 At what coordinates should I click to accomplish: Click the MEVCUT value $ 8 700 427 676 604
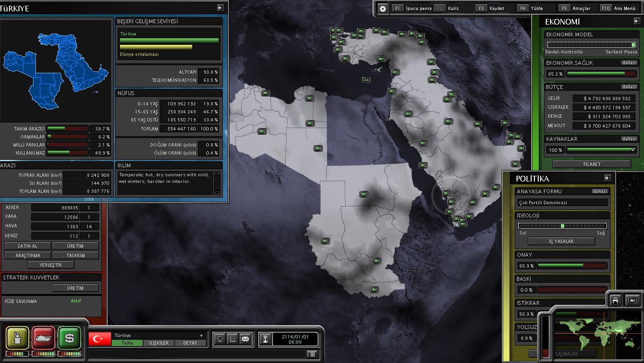pyautogui.click(x=605, y=126)
